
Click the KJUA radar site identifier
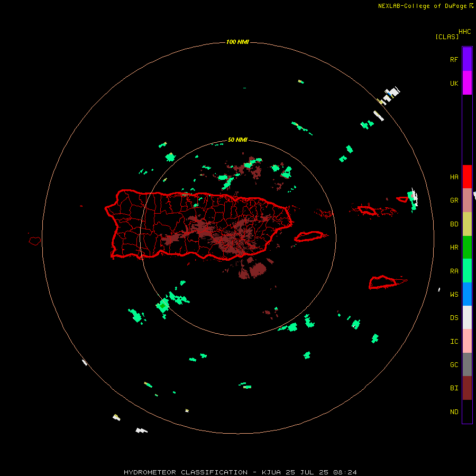coord(271,472)
